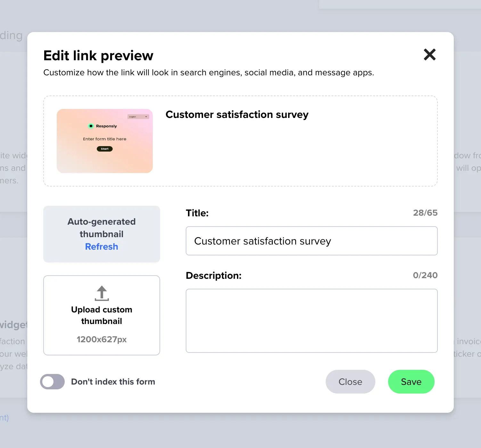The width and height of the screenshot is (481, 448).
Task: Click the 28/65 title character counter
Action: [x=425, y=212]
